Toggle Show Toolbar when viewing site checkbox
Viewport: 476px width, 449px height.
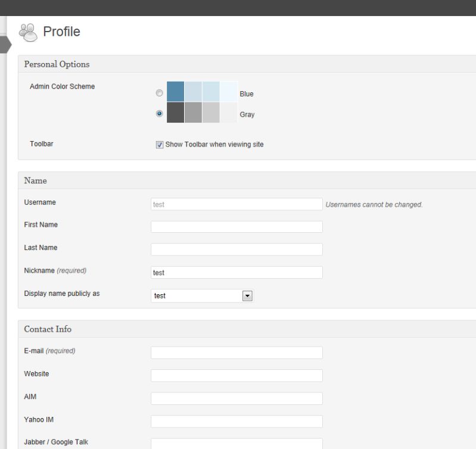click(x=160, y=145)
